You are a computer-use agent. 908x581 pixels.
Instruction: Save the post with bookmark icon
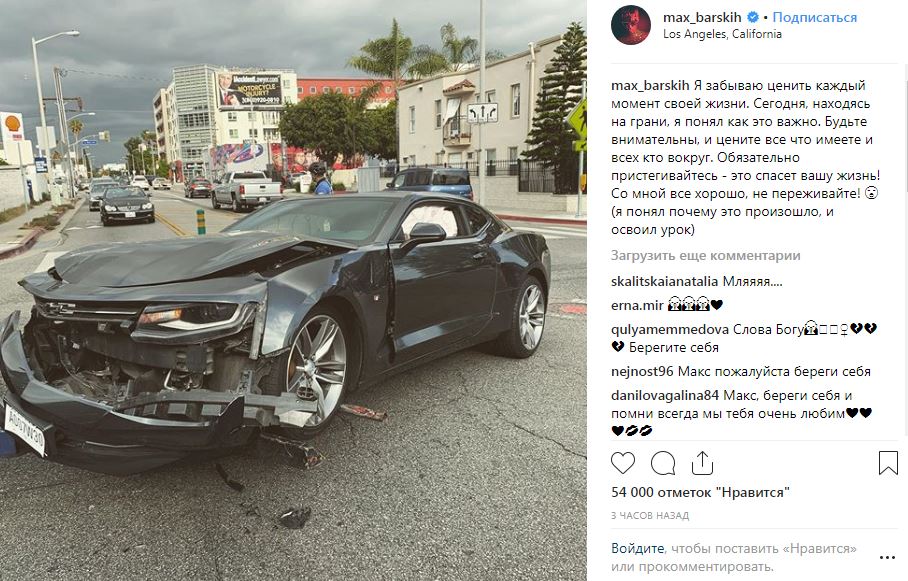(888, 463)
